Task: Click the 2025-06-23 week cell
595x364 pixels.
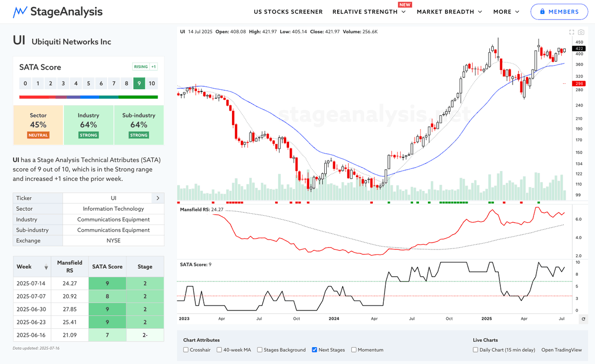Action: 32,322
